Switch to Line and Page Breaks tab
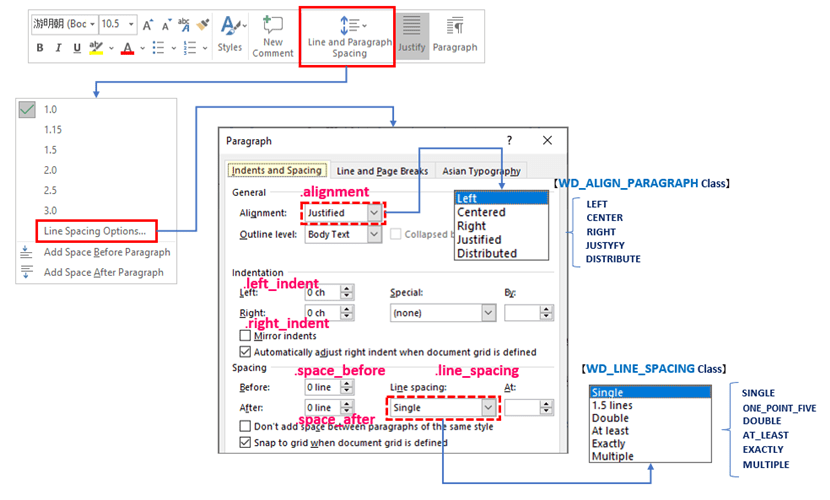 [x=382, y=171]
